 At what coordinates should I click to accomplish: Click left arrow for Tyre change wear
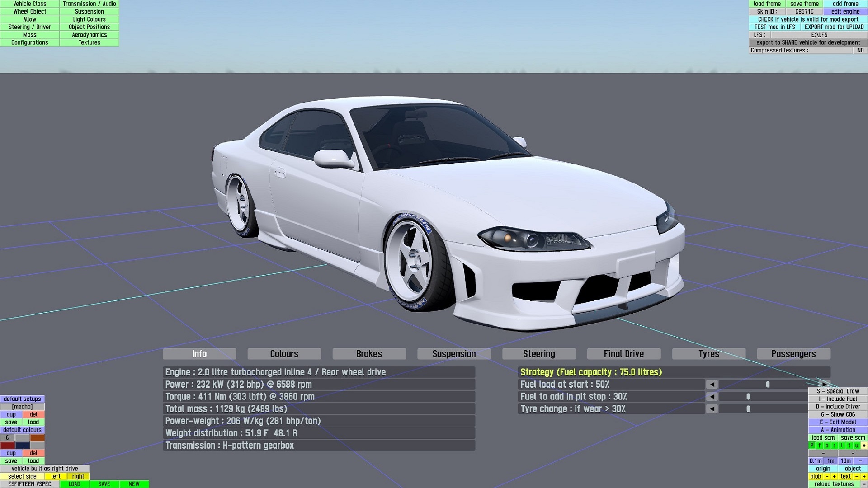[x=712, y=409]
